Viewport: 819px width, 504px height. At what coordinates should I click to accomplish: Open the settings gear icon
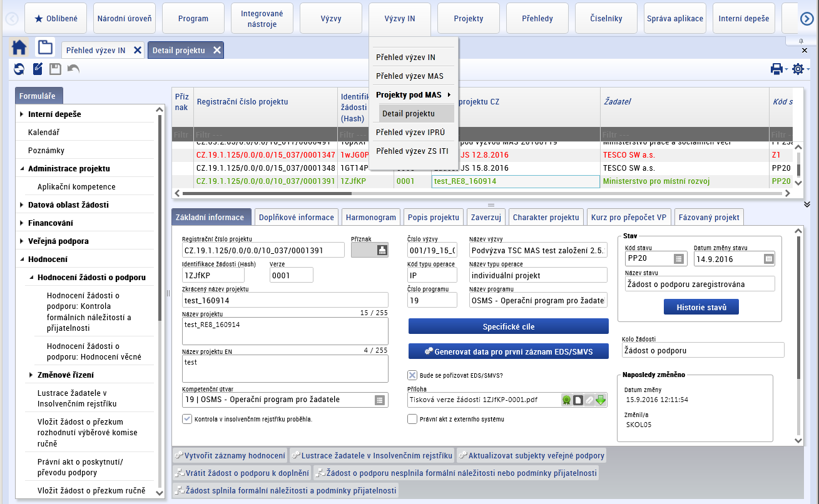[x=798, y=69]
